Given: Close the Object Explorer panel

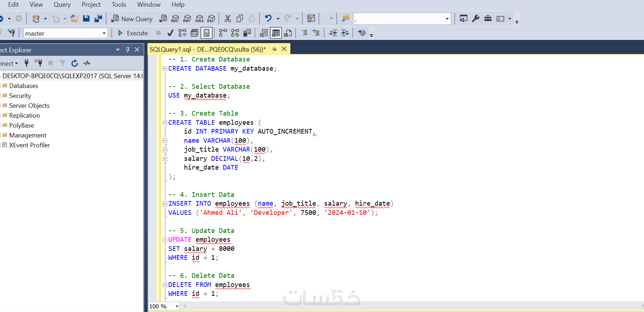Looking at the screenshot, I should point(137,50).
